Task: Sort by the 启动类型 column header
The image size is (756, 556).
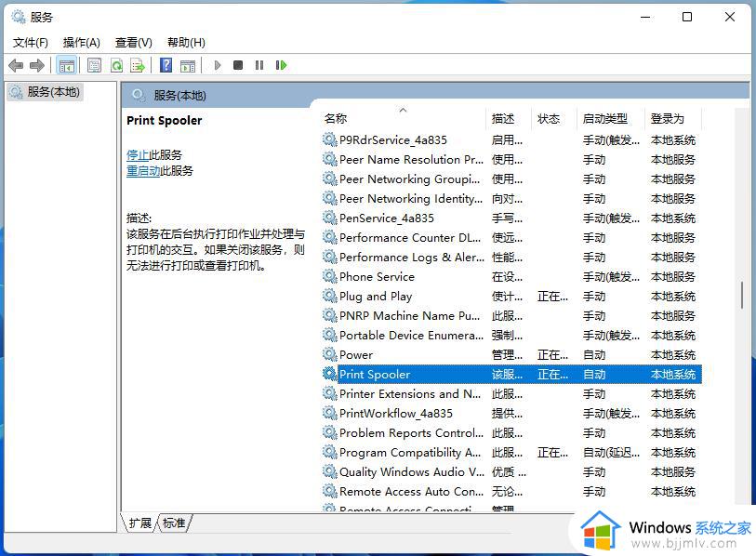Action: point(611,119)
